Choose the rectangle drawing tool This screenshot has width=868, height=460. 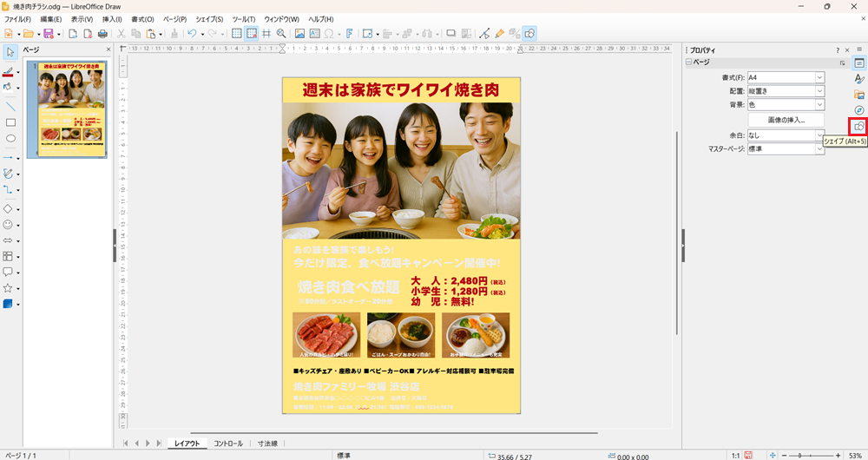tap(10, 123)
